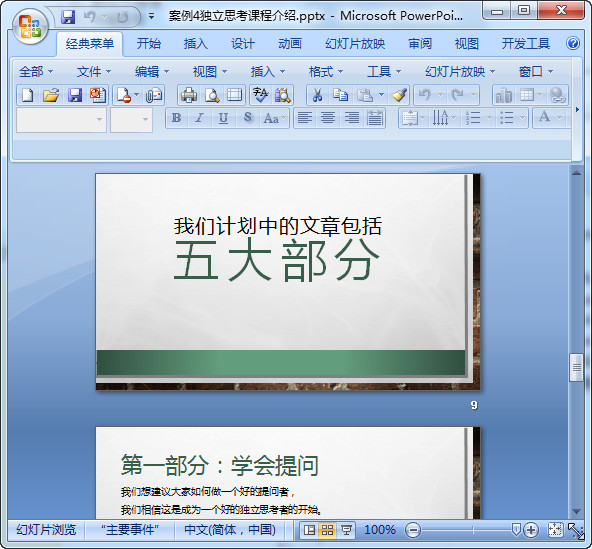The height and width of the screenshot is (549, 592).
Task: Click the Open folder icon
Action: (51, 95)
